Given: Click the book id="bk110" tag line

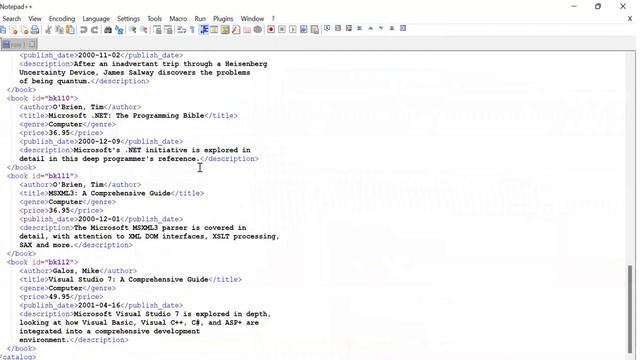Looking at the screenshot, I should click(x=42, y=98).
